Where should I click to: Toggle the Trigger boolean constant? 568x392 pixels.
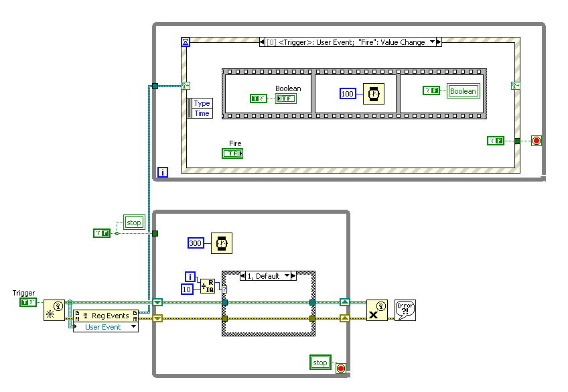click(28, 302)
